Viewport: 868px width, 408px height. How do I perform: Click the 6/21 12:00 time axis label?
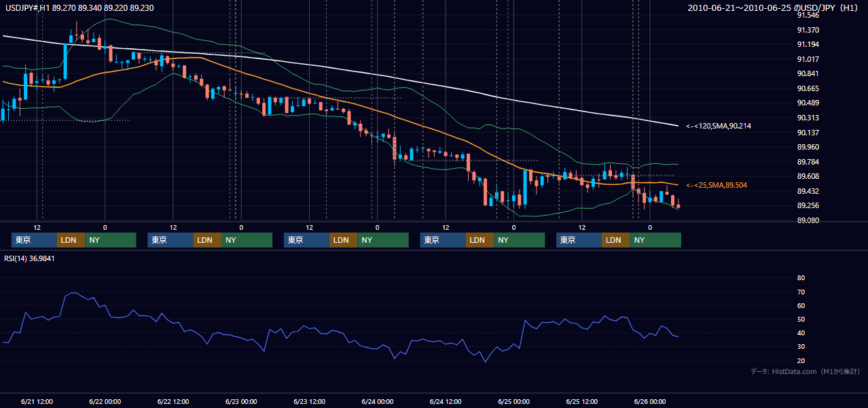[37, 401]
